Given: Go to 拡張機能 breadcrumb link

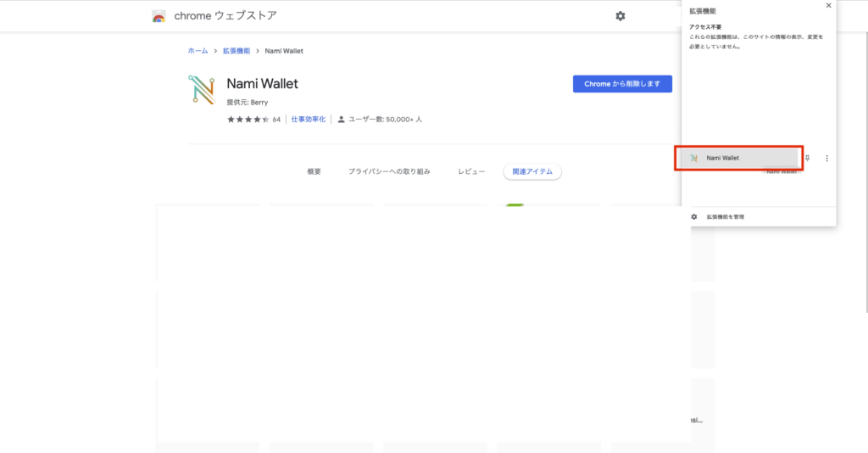Looking at the screenshot, I should [x=236, y=51].
